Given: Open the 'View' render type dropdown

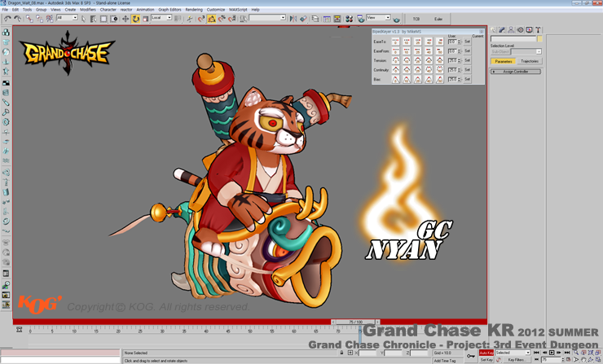Looking at the screenshot, I should click(378, 18).
